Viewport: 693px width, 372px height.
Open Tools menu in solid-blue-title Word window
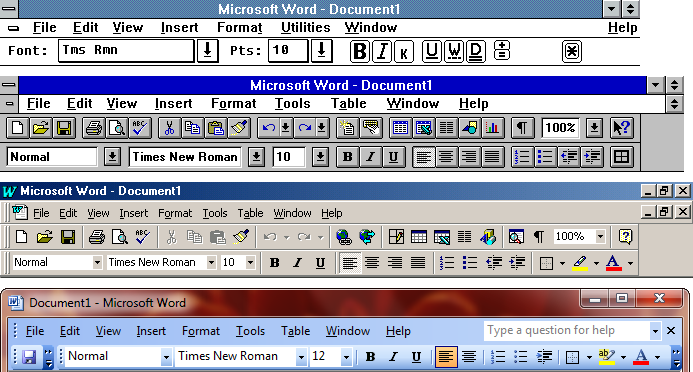pos(293,103)
